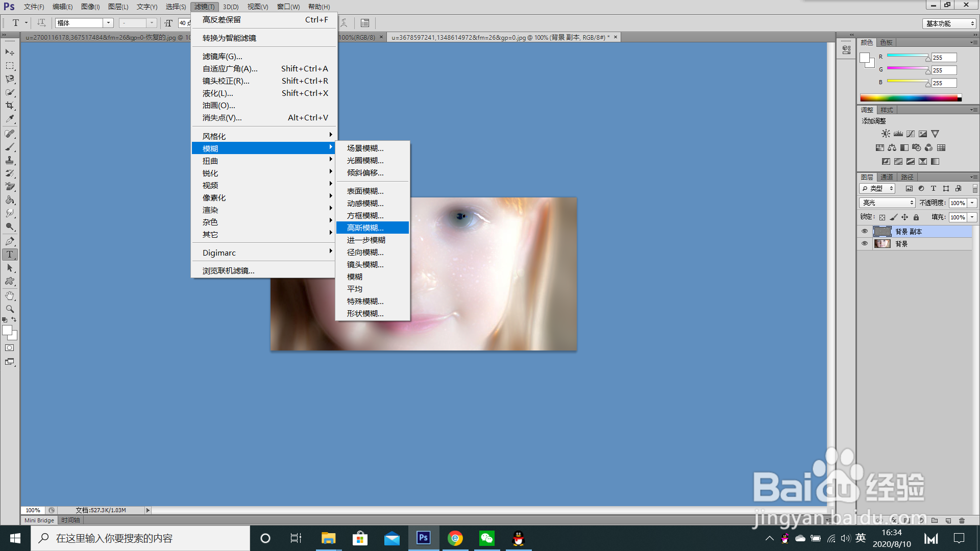Viewport: 980px width, 551px height.
Task: Open WeChat from the taskbar
Action: 486,538
